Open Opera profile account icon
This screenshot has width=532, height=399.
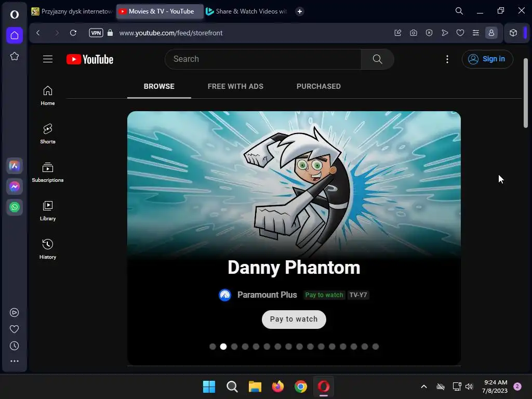(491, 33)
